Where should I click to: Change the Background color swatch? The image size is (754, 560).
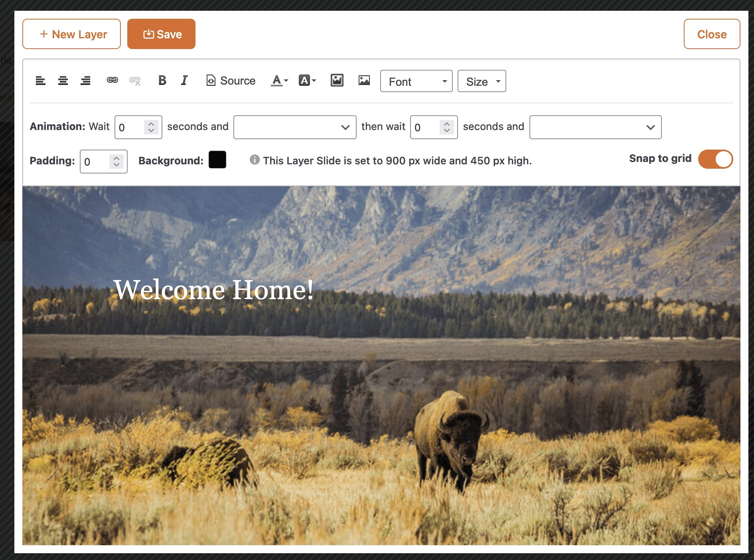[x=217, y=160]
